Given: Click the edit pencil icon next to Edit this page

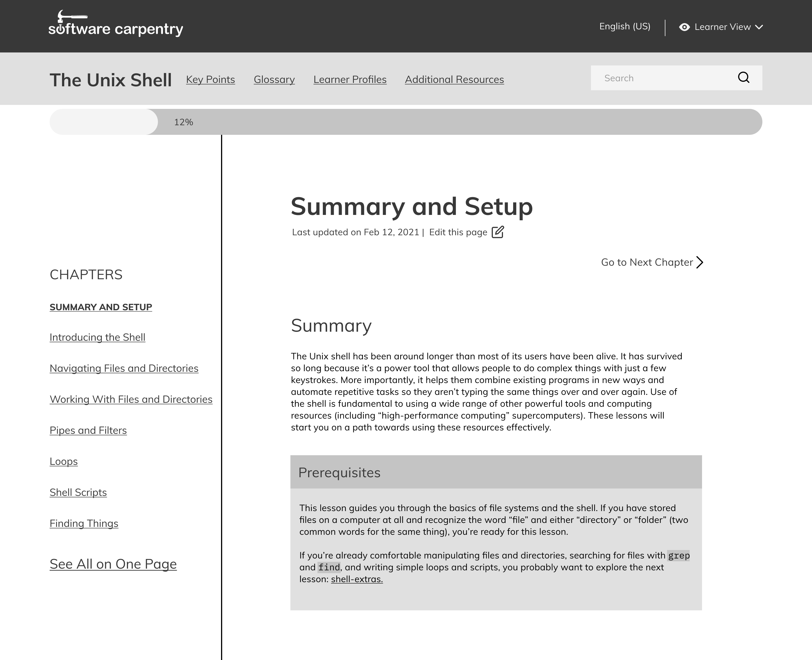Looking at the screenshot, I should tap(498, 232).
